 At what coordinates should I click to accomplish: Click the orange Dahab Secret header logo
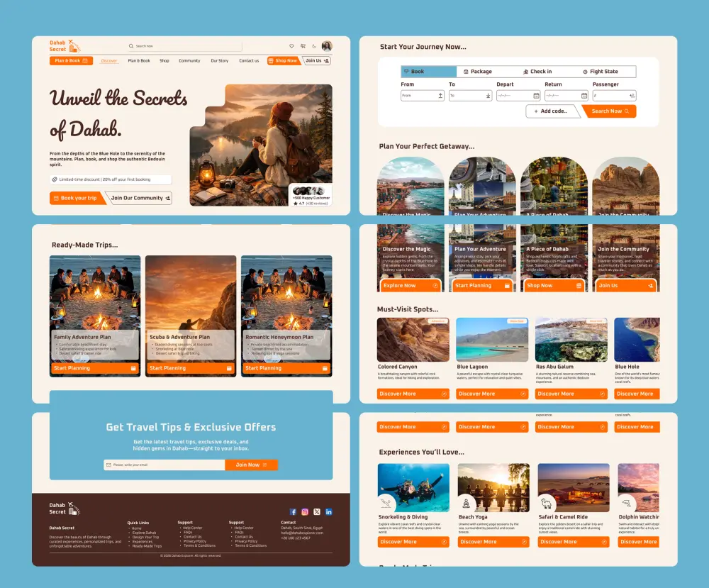pyautogui.click(x=65, y=46)
